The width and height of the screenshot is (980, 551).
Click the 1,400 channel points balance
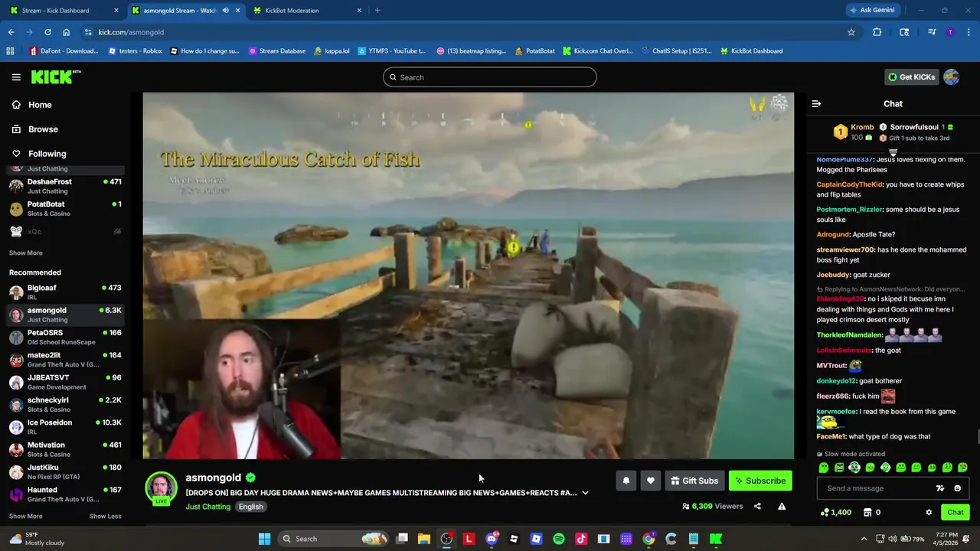pos(835,512)
